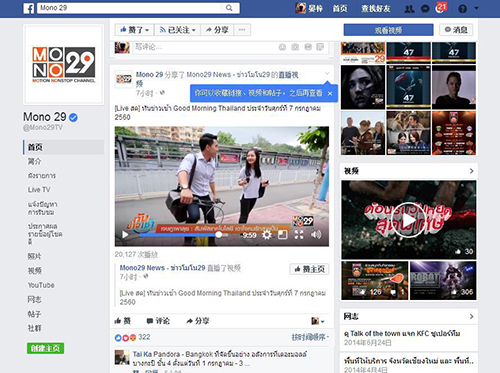Select 网志 notes in left menu

tap(34, 300)
